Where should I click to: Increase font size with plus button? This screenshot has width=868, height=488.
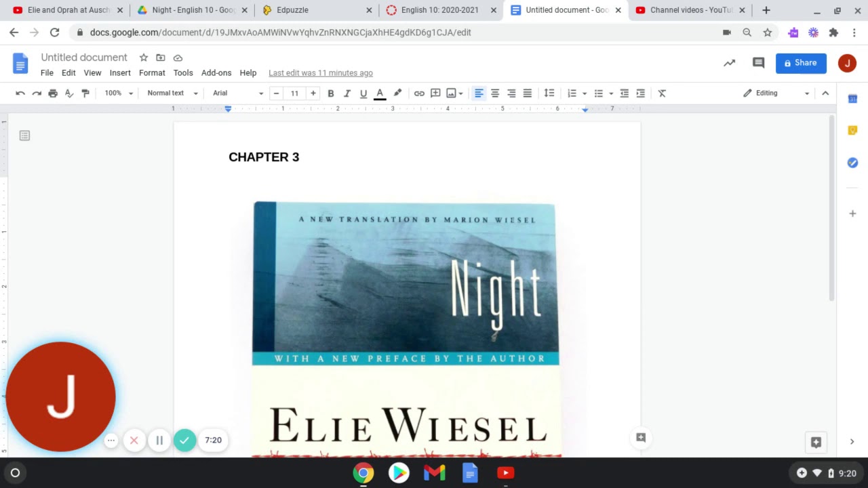[x=313, y=94]
